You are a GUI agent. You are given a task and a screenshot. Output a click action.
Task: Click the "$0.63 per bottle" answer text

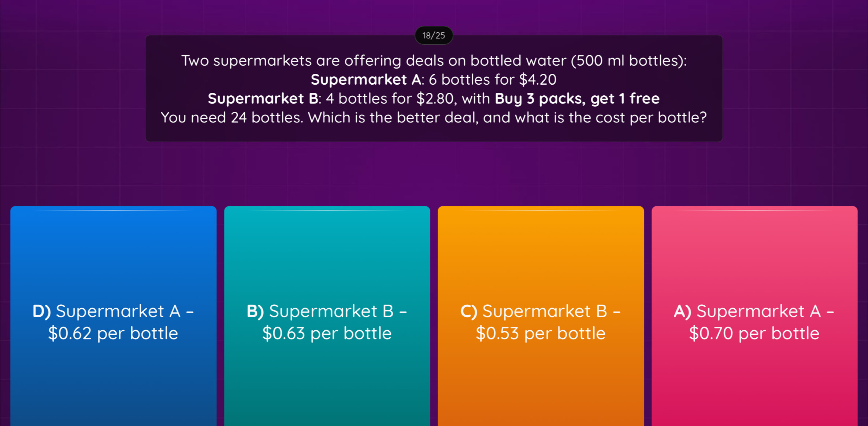(327, 333)
